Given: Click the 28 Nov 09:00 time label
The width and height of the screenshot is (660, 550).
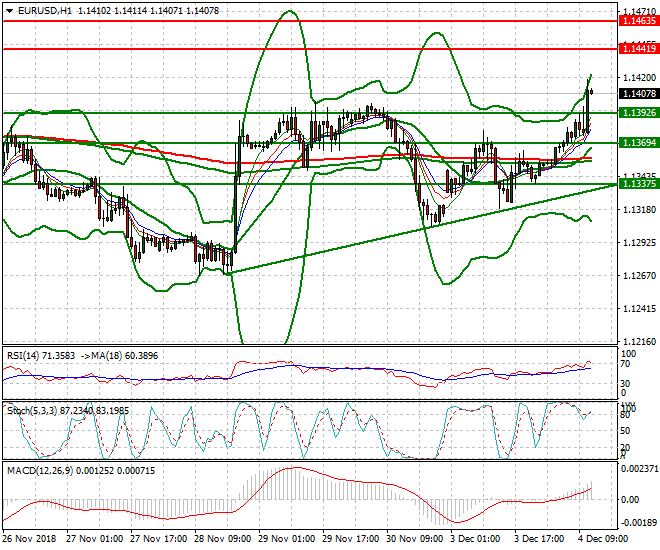Looking at the screenshot, I should (x=222, y=539).
